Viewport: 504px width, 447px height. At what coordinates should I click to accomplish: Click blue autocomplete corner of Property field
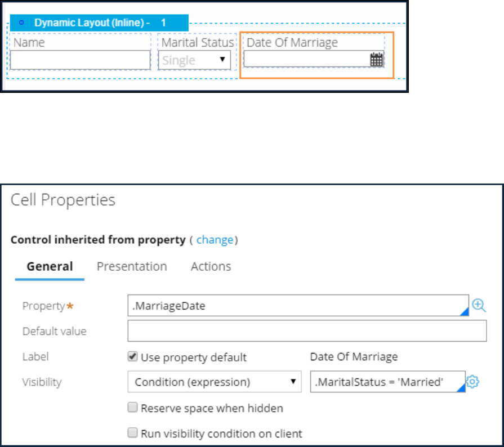465,312
